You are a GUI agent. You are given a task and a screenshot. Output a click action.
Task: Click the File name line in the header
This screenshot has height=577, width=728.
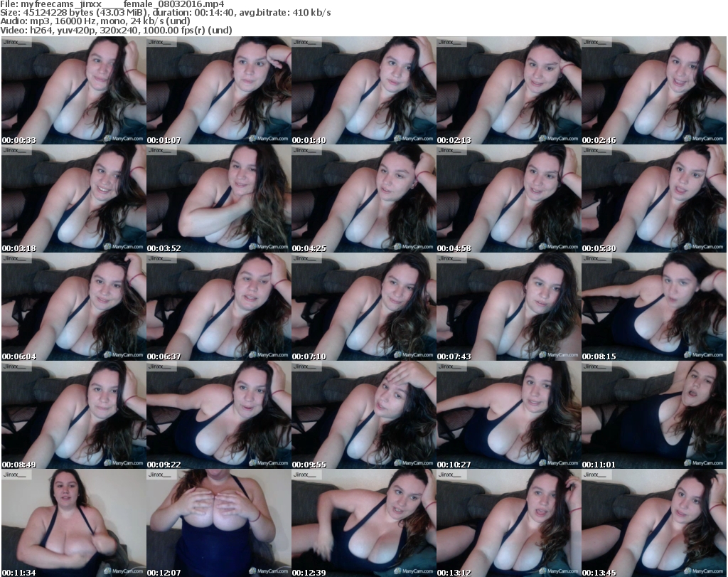(112, 4)
